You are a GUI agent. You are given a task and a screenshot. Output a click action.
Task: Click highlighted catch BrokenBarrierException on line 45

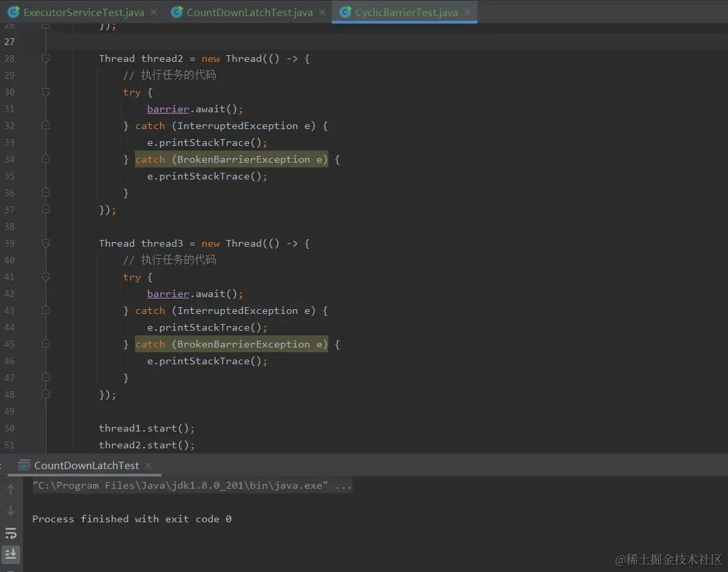point(231,344)
